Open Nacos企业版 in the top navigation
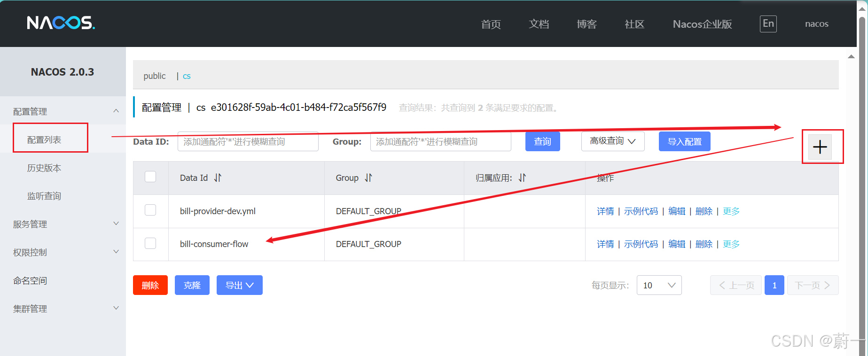The height and width of the screenshot is (356, 868). click(702, 24)
